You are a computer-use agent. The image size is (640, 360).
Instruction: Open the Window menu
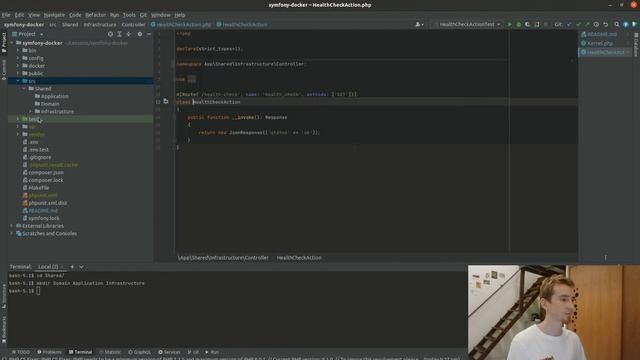(x=161, y=15)
